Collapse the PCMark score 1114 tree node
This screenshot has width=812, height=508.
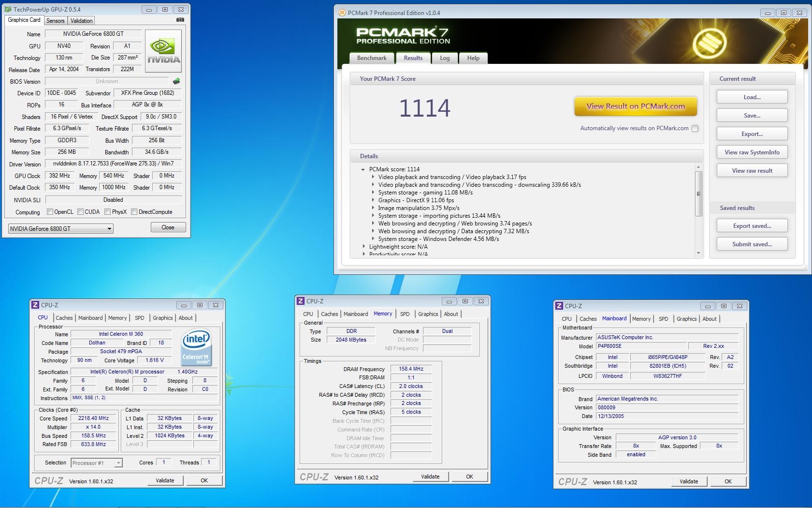click(x=363, y=169)
